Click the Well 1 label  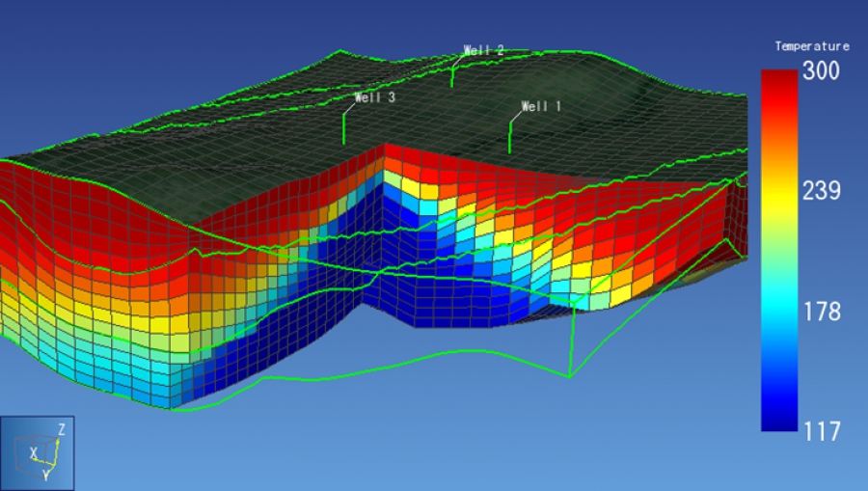pyautogui.click(x=540, y=106)
